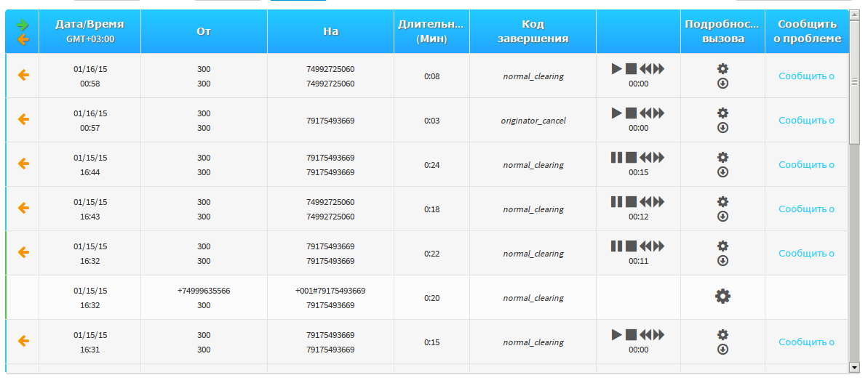Open gear details for the 0:22 duration call
Screen dimensions: 868x391
click(722, 246)
